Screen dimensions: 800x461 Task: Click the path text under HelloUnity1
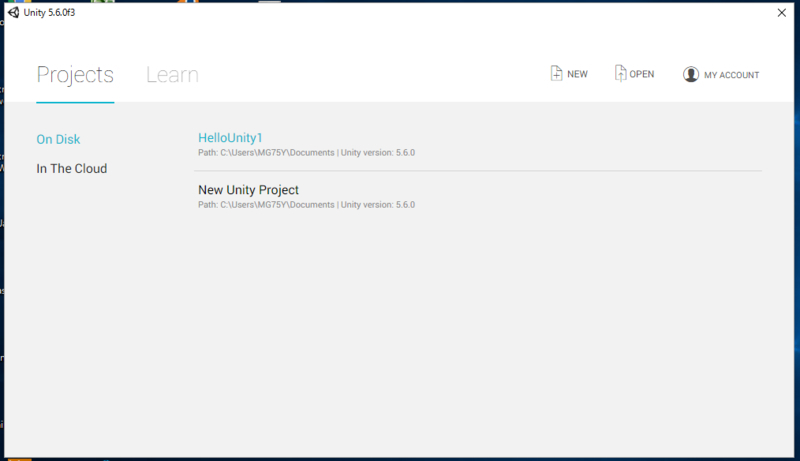(x=307, y=152)
